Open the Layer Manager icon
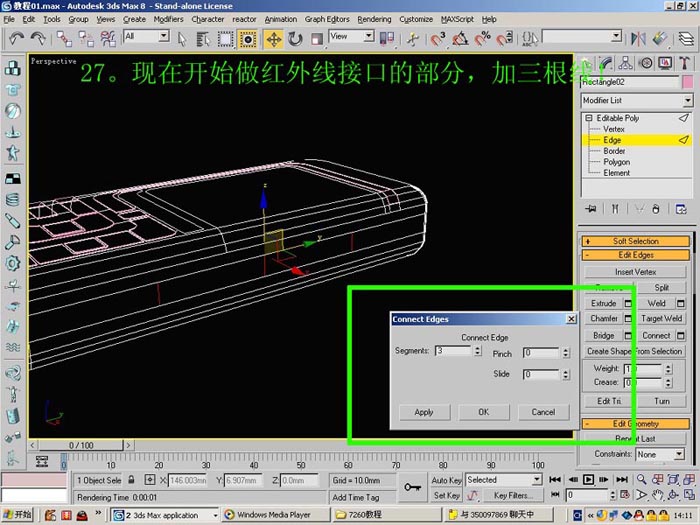The image size is (700, 525). 687,39
